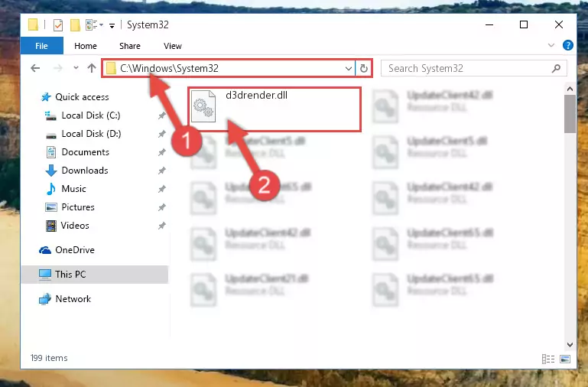The image size is (588, 387).
Task: Open the File menu
Action: pos(41,46)
